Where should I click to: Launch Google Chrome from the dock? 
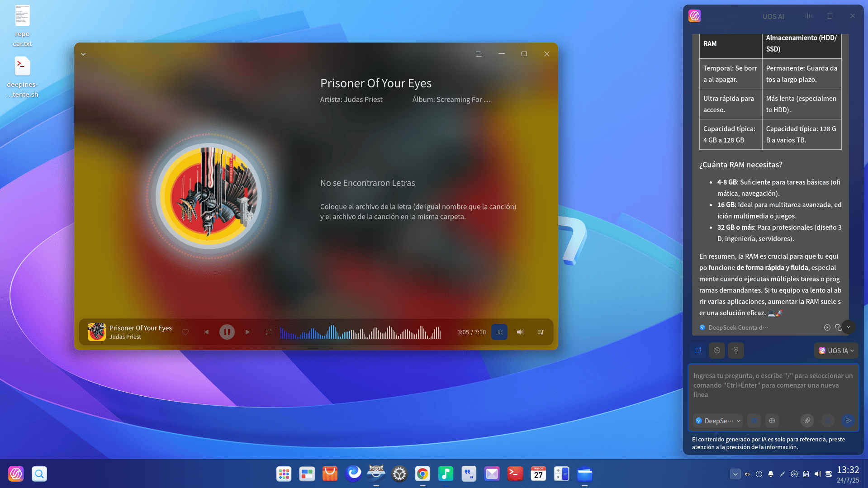point(422,474)
